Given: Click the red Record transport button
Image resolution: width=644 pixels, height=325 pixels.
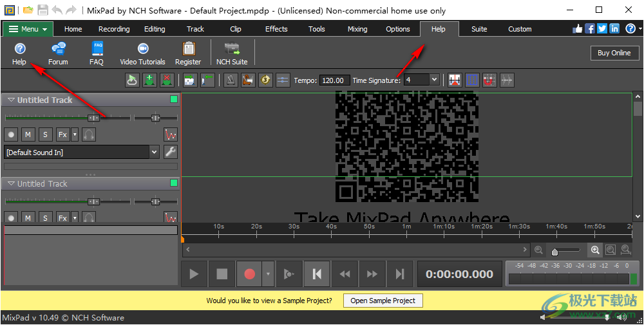Looking at the screenshot, I should pos(249,274).
